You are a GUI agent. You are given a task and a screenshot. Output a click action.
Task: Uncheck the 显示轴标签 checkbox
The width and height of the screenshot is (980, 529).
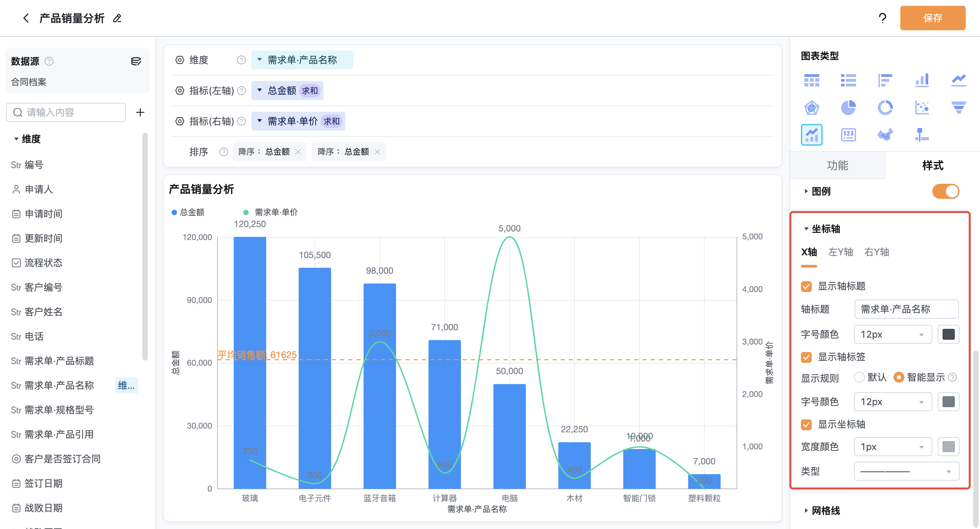pyautogui.click(x=806, y=357)
